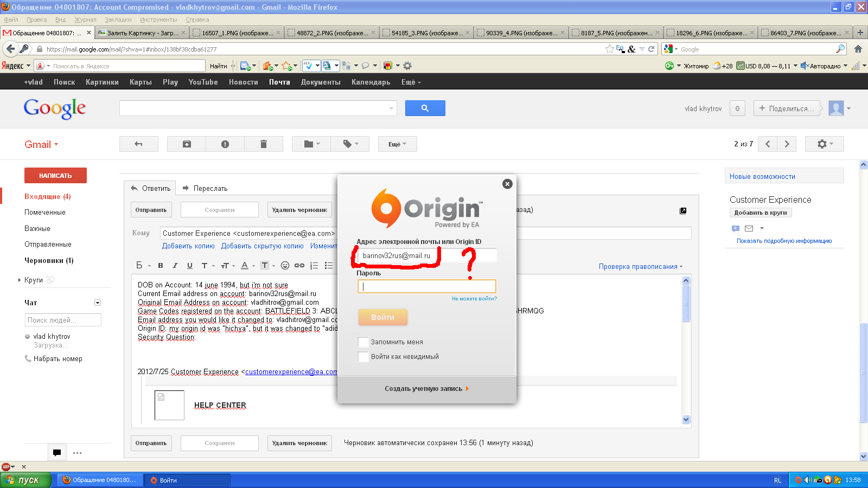Viewport: 868px width, 488px height.
Task: Bookmark this page with the star icon
Action: coord(610,49)
